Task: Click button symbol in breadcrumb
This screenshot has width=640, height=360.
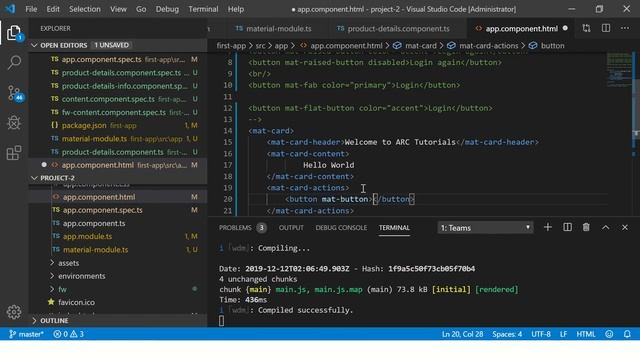Action: click(547, 46)
